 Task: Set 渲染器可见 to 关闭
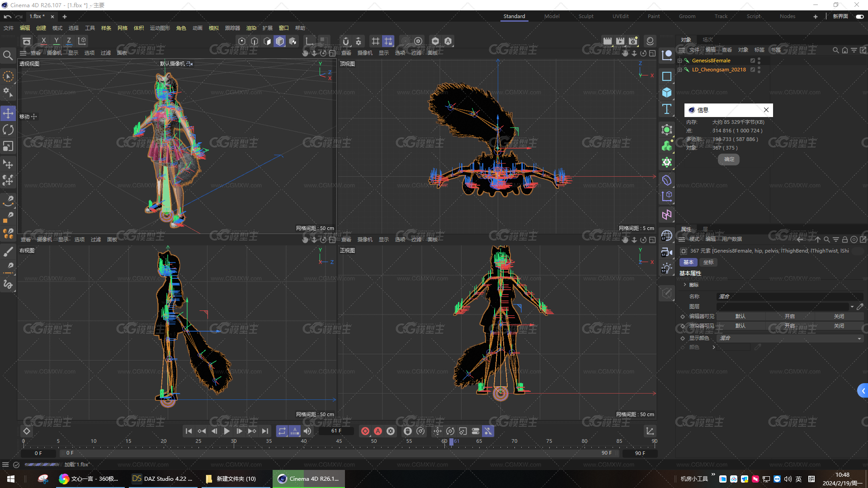(x=839, y=326)
